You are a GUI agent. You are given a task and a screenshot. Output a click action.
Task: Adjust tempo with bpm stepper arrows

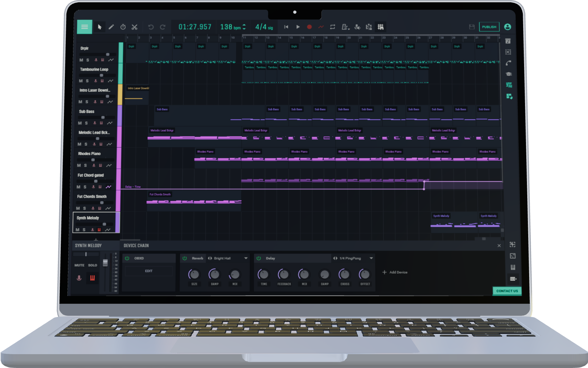[244, 27]
